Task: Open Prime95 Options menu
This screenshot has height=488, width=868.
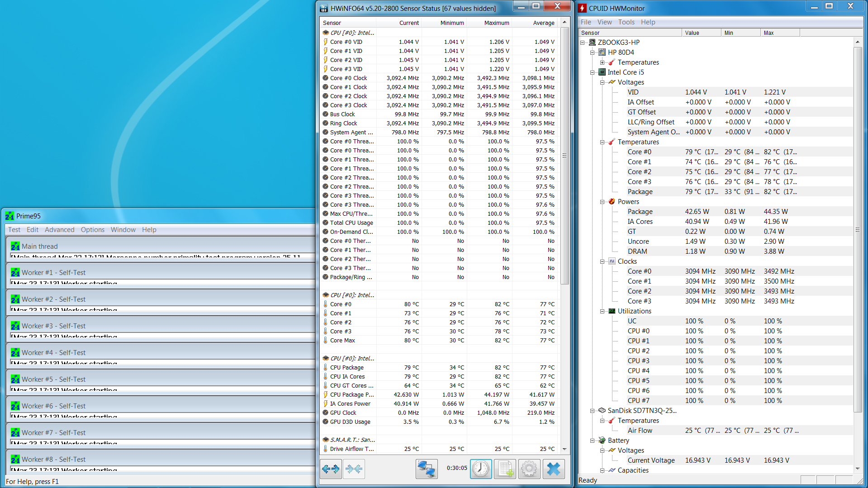Action: [x=93, y=230]
